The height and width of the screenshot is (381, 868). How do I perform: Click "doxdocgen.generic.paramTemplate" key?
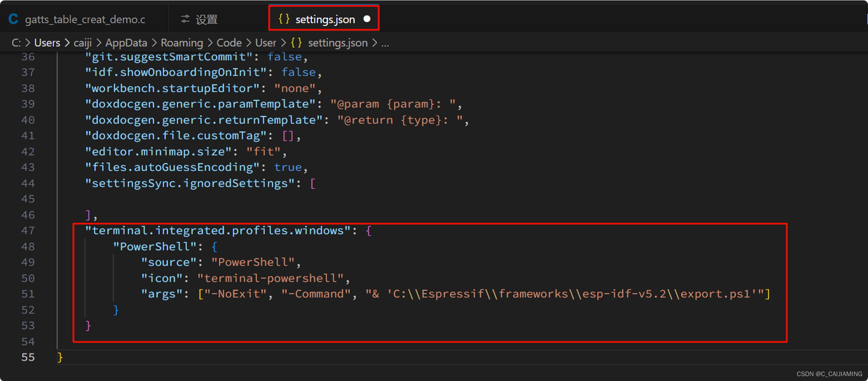200,104
